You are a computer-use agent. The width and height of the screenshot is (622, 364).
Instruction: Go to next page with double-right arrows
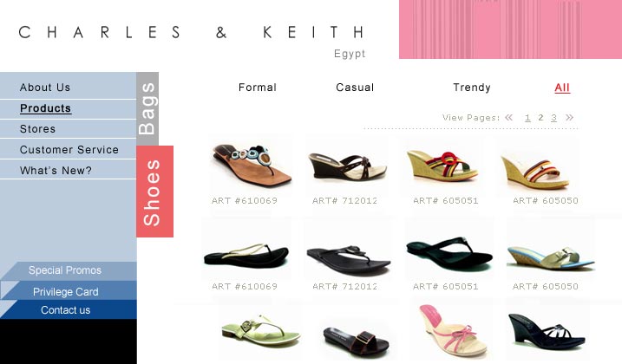[569, 117]
